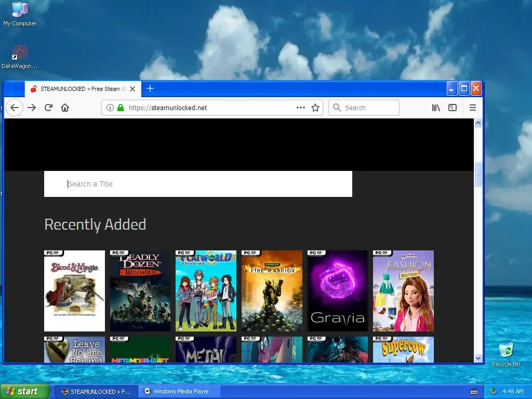Close the STEAMUNLOCKED tab
532x399 pixels.
click(132, 89)
